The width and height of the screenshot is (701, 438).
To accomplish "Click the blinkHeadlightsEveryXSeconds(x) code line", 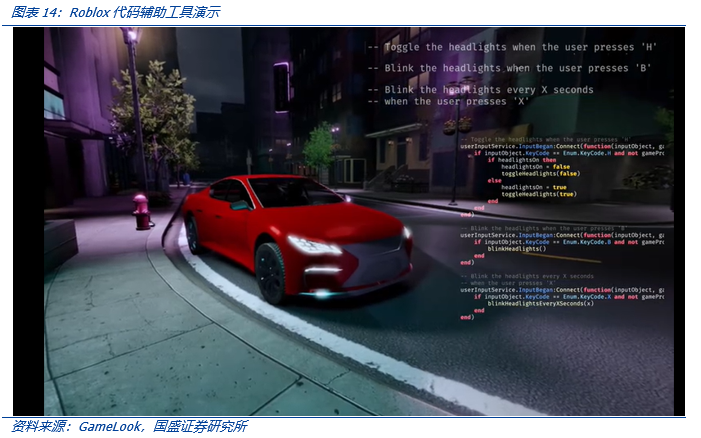I will click(540, 303).
